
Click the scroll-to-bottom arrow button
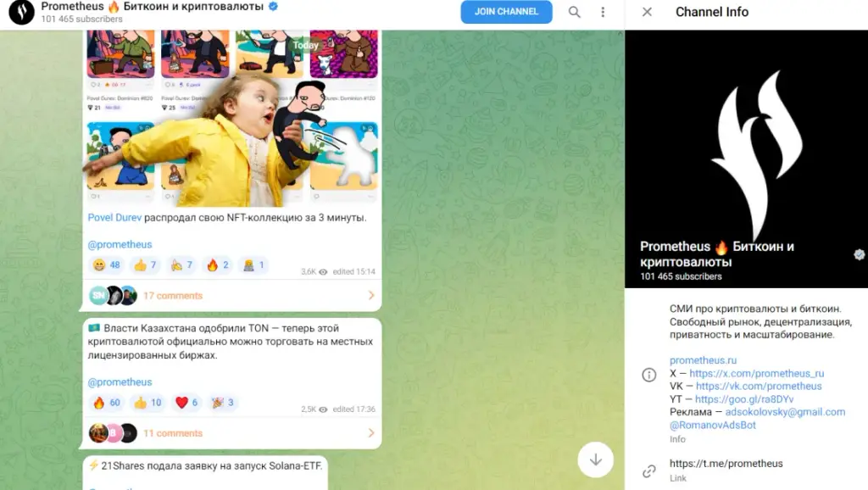click(x=596, y=459)
